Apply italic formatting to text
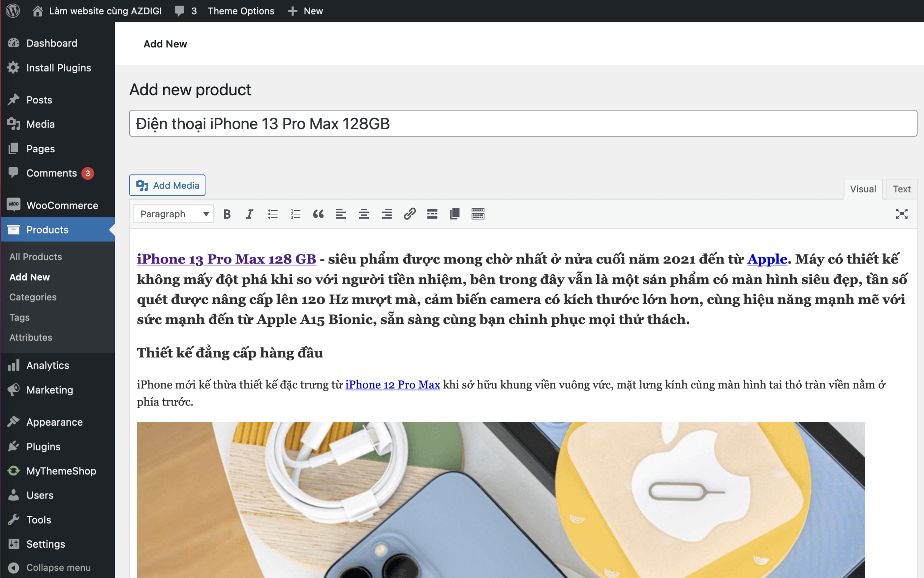The height and width of the screenshot is (578, 924). click(249, 214)
